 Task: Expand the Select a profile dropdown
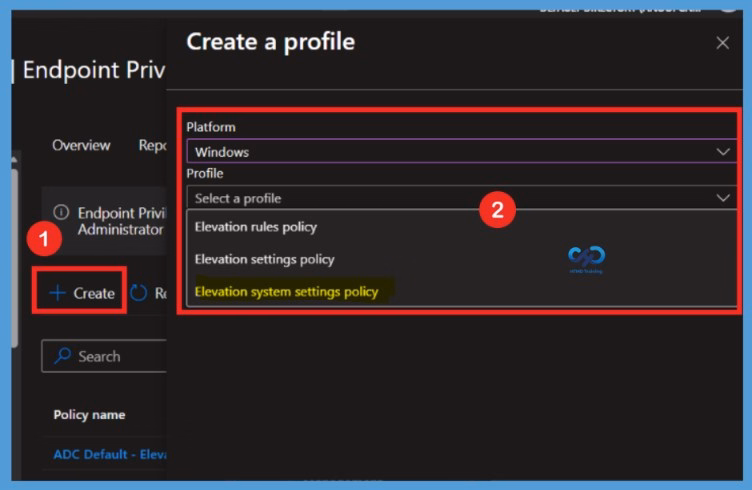(461, 198)
